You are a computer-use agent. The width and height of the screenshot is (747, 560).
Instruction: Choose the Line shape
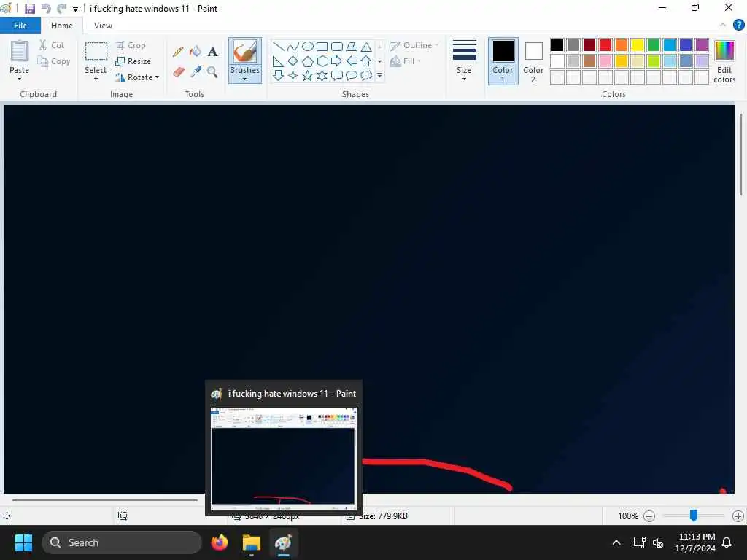point(279,47)
